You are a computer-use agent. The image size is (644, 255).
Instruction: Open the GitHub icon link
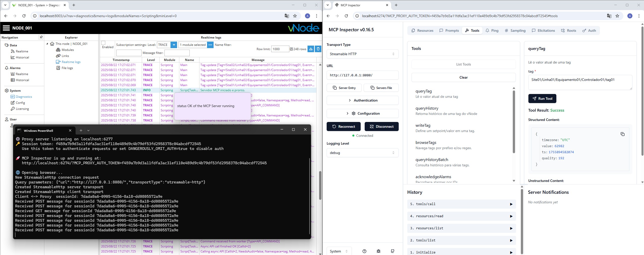pos(392,251)
